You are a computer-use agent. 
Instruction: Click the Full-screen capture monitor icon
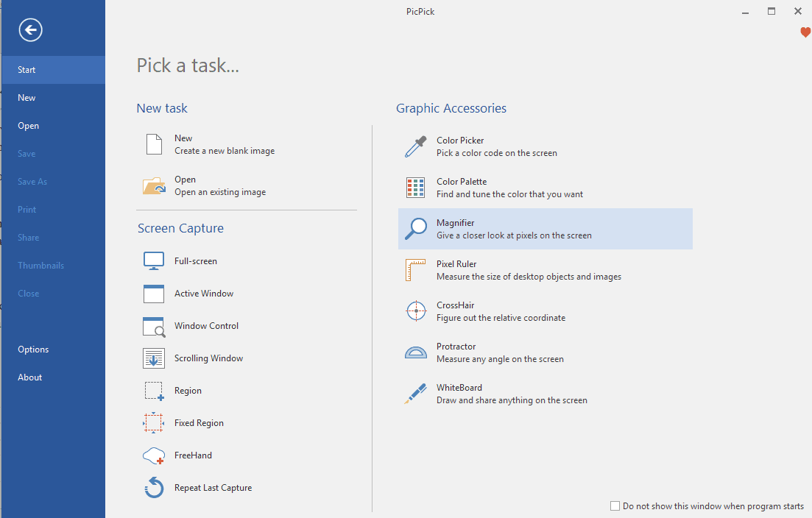pyautogui.click(x=154, y=261)
